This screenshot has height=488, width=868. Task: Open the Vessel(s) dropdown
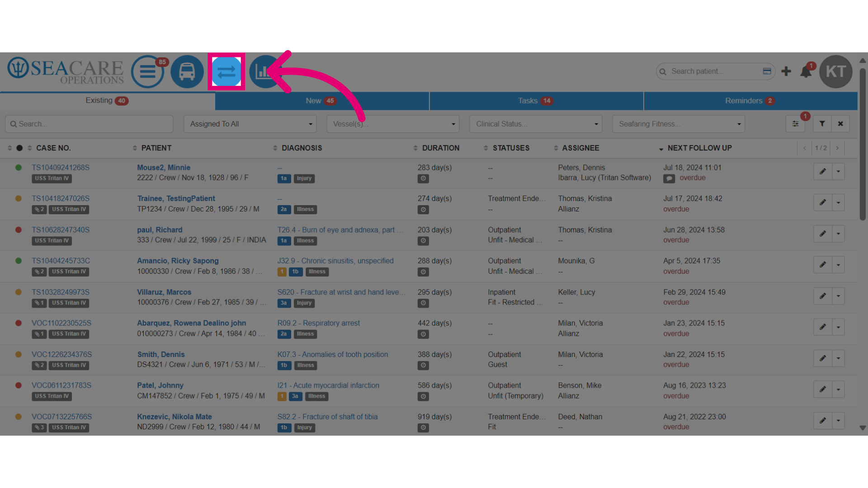[x=393, y=124]
